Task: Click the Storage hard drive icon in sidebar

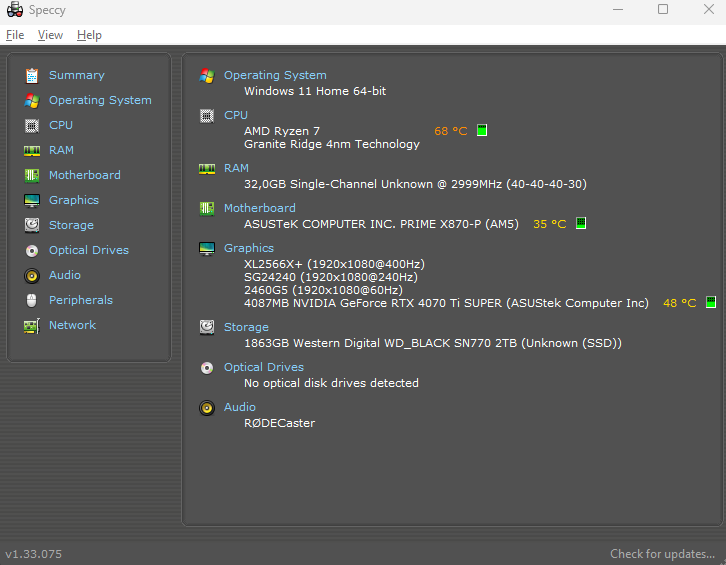Action: [x=31, y=226]
